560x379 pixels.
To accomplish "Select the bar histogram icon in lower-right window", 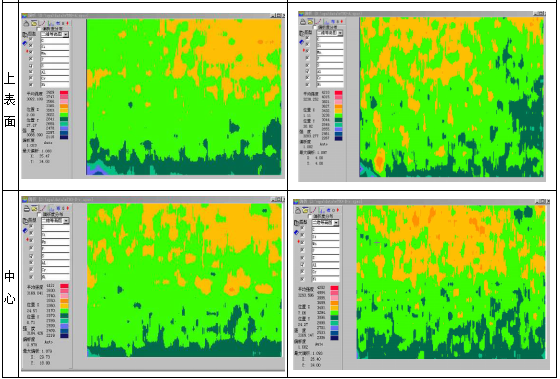I will 322,210.
